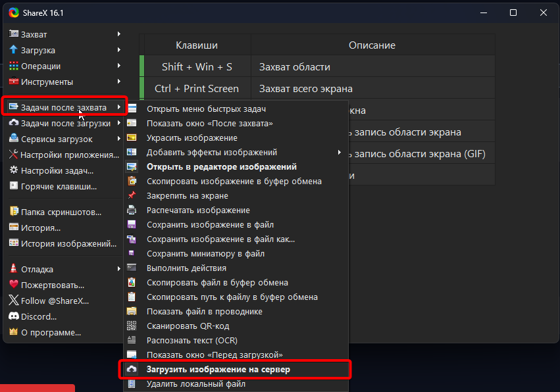Click the Shift + Win + S hotkey cell

(197, 66)
